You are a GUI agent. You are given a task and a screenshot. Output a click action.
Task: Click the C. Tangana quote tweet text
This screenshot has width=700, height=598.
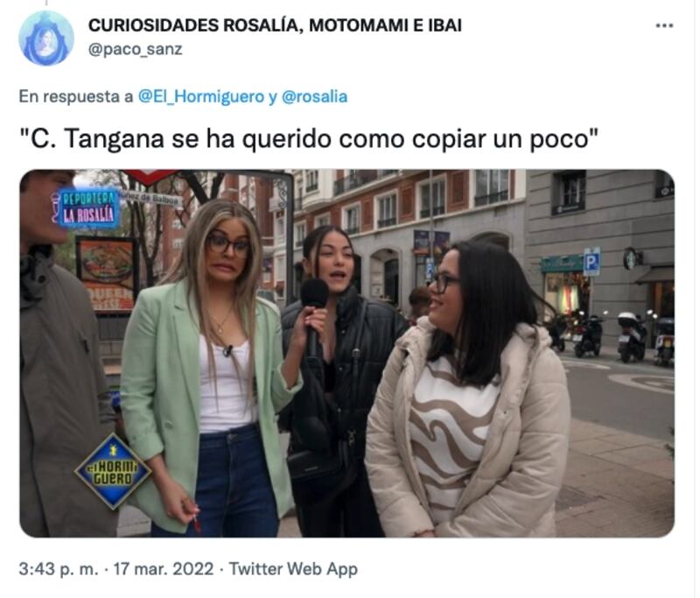point(309,139)
